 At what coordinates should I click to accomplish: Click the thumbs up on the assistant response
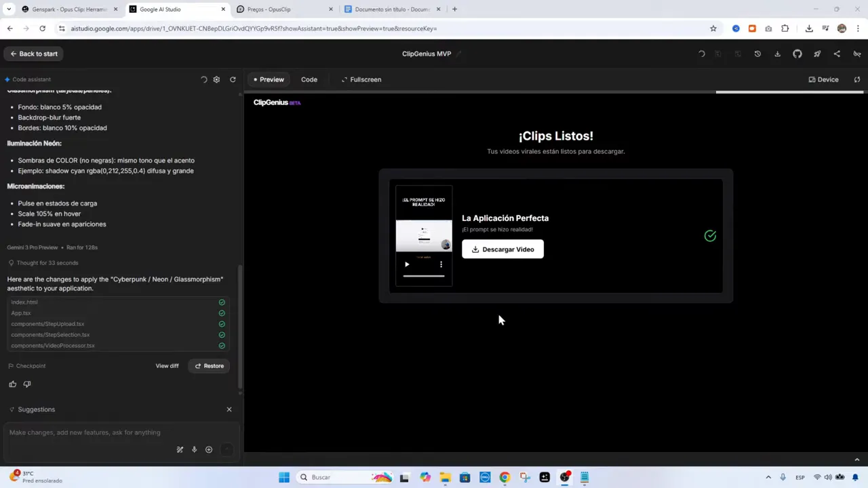coord(12,384)
